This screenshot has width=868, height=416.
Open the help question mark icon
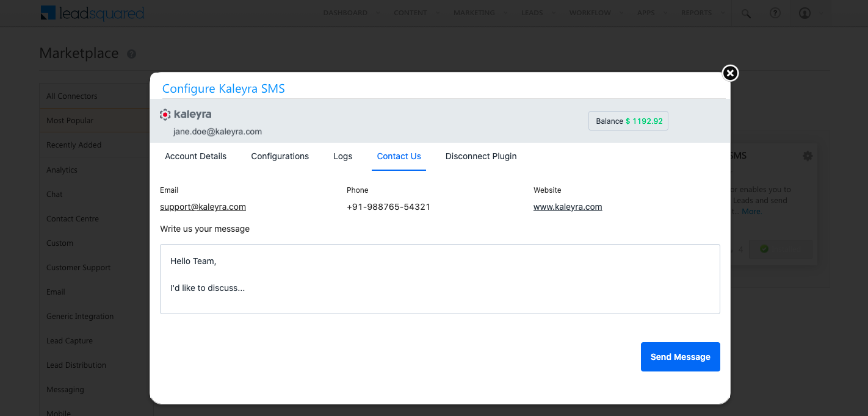(x=775, y=13)
